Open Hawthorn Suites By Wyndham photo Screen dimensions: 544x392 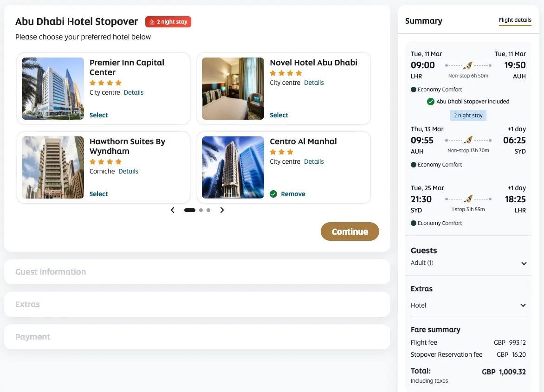(x=53, y=167)
